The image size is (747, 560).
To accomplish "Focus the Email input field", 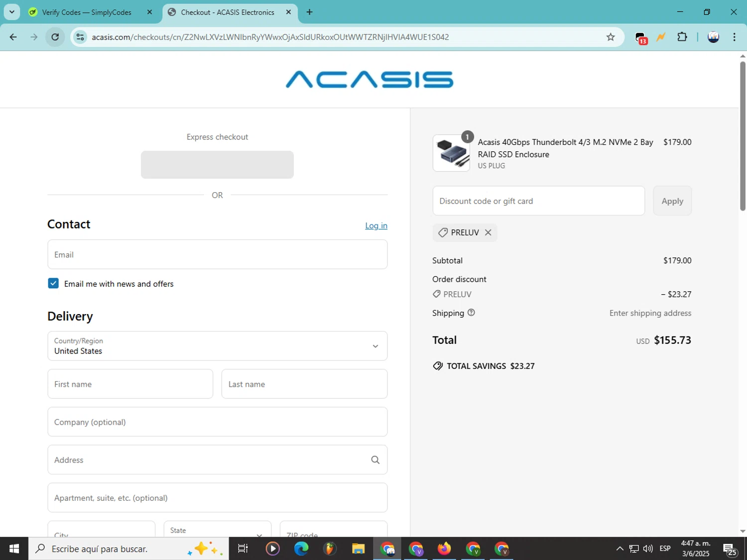I will pos(218,254).
